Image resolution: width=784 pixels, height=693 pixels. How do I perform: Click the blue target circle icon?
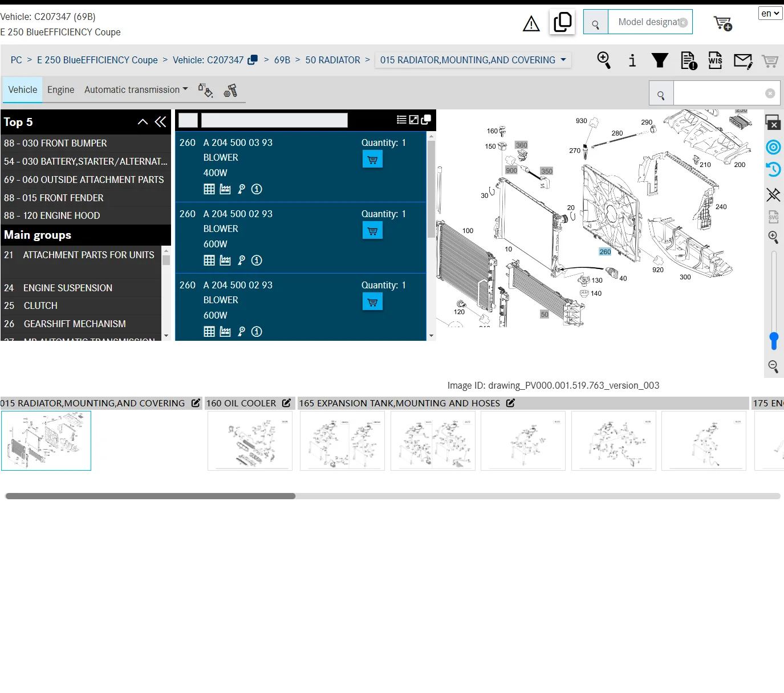point(773,147)
